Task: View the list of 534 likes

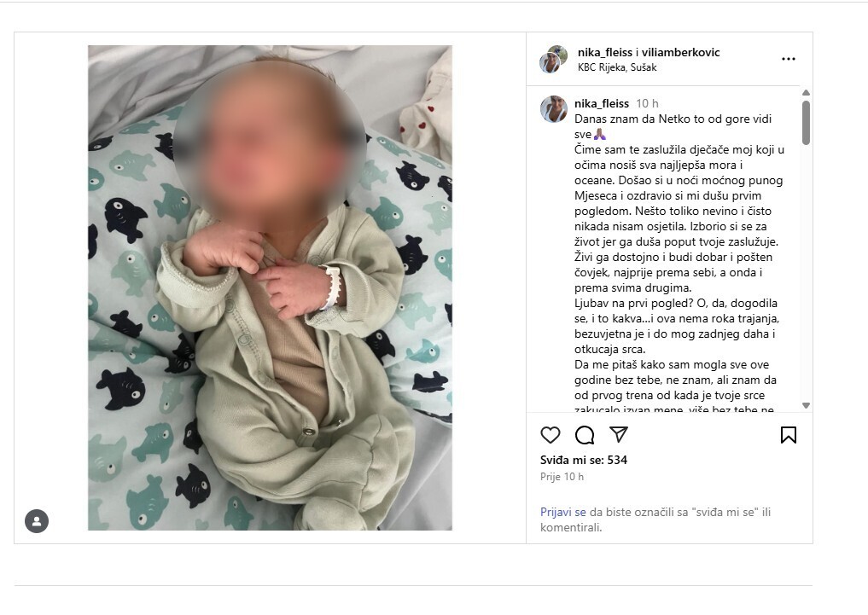Action: pyautogui.click(x=584, y=460)
